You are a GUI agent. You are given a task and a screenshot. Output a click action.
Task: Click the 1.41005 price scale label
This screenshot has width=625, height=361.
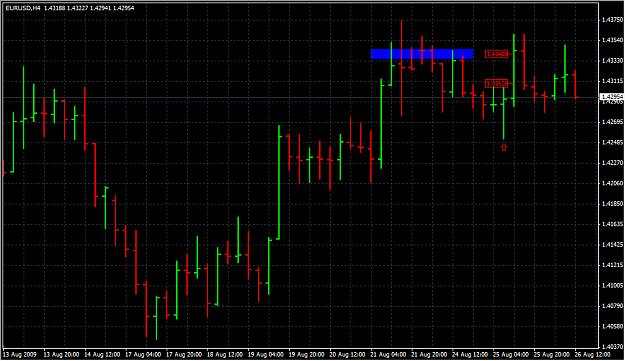point(612,285)
